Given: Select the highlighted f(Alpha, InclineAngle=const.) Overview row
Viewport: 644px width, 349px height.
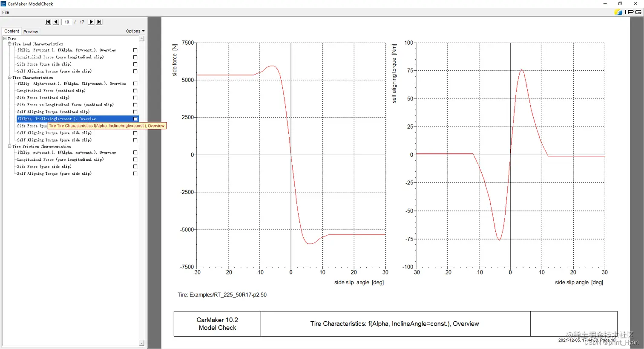Looking at the screenshot, I should pos(78,119).
